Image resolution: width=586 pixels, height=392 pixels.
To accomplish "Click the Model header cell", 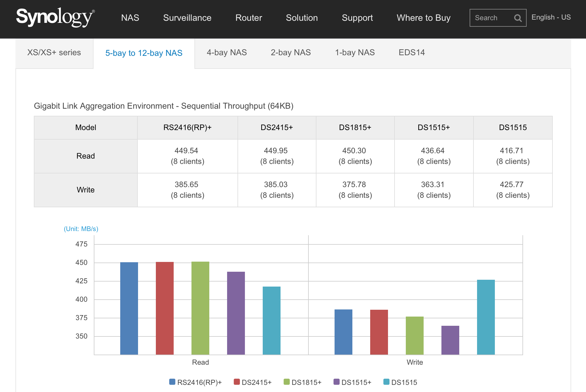I will (86, 128).
